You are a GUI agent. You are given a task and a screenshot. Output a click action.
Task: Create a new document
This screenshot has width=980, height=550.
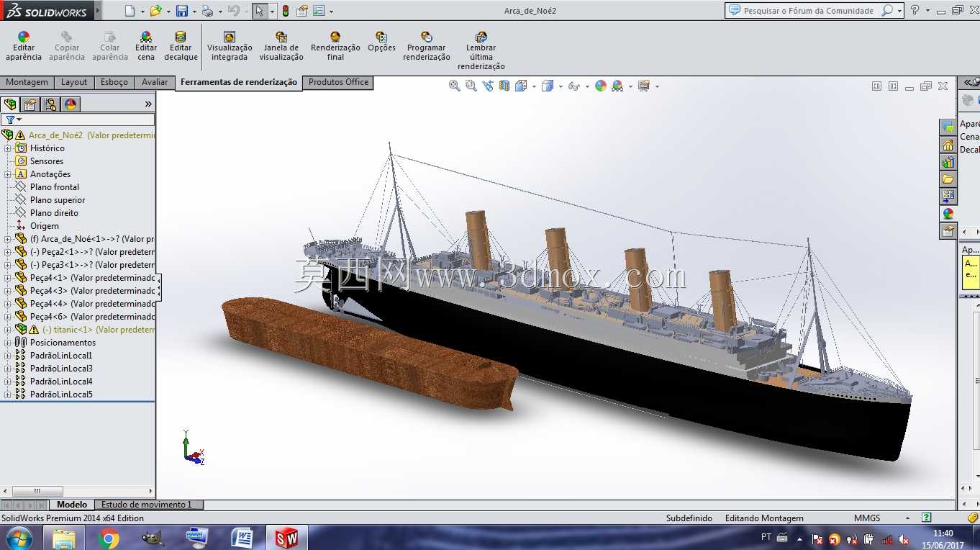[x=130, y=11]
